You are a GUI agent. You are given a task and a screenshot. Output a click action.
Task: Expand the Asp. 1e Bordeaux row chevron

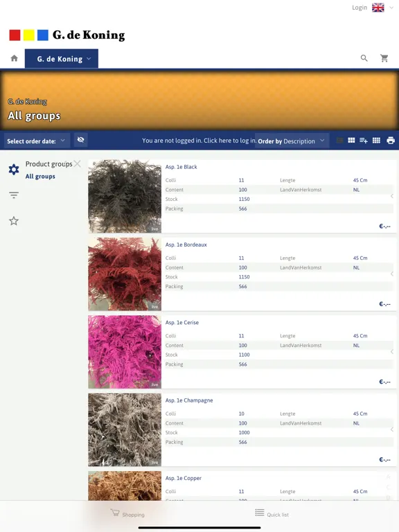click(392, 274)
